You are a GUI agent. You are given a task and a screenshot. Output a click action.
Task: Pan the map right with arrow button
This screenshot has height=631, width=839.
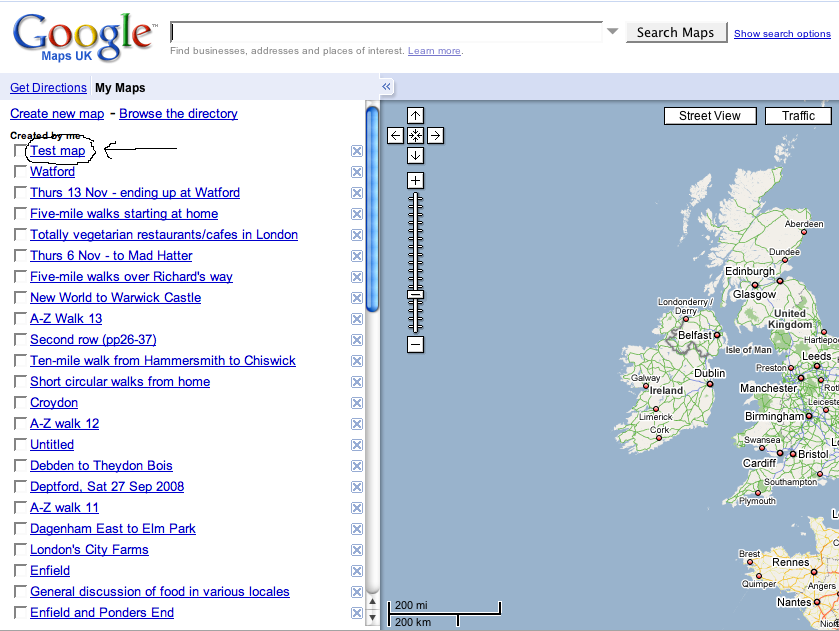(x=436, y=136)
